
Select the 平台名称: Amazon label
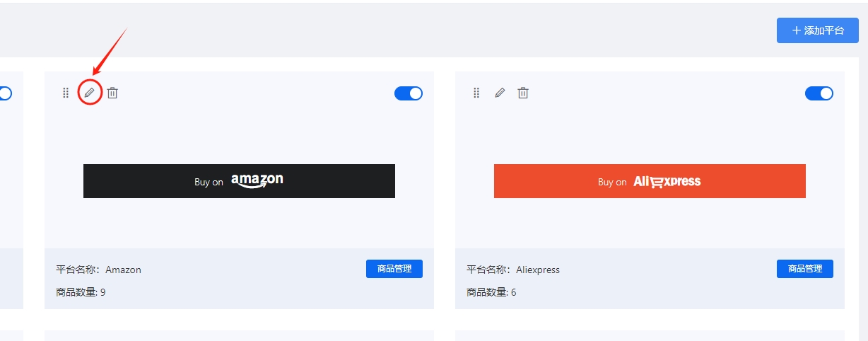(x=98, y=270)
